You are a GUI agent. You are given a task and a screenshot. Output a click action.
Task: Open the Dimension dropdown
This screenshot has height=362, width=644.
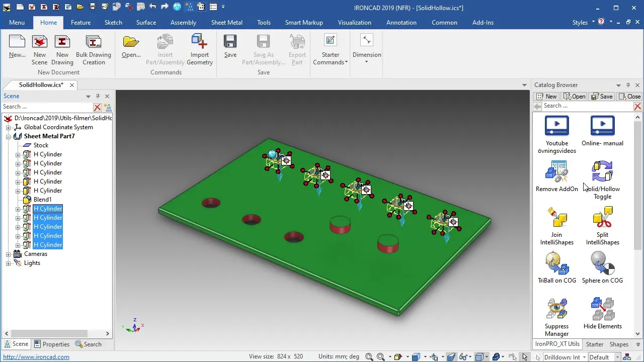(x=367, y=49)
